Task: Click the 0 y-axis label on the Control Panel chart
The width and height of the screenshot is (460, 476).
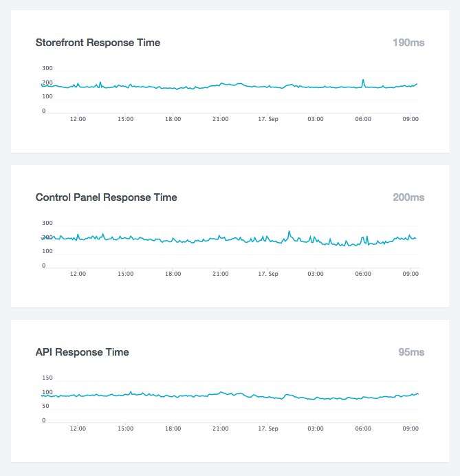Action: point(43,266)
